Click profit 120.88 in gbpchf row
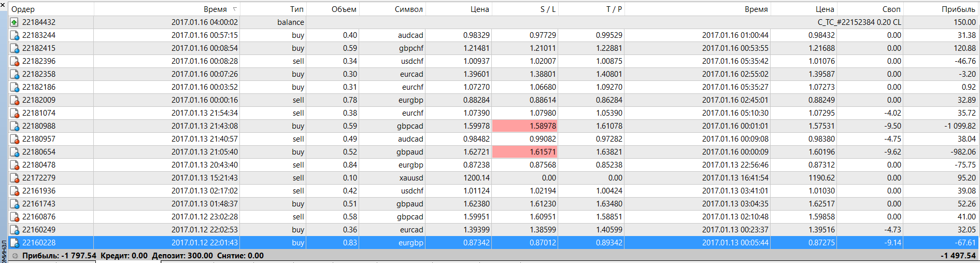980x263 pixels. [x=964, y=48]
